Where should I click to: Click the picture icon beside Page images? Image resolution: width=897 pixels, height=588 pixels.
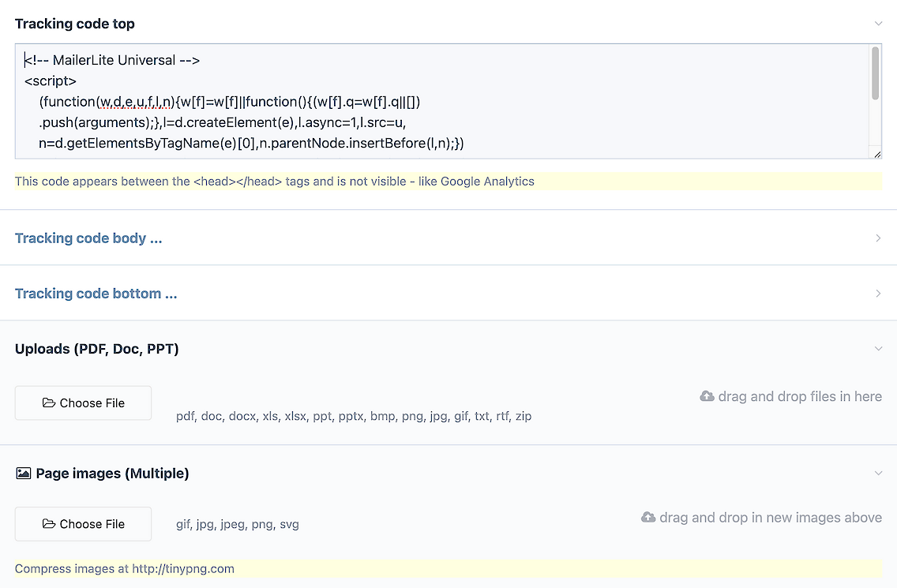(x=23, y=474)
